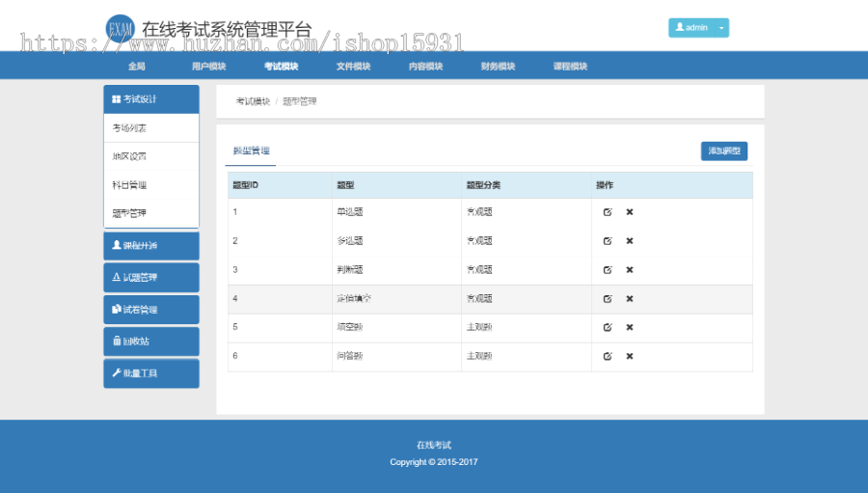Delete the row 4 定值填空 entry

tap(630, 298)
